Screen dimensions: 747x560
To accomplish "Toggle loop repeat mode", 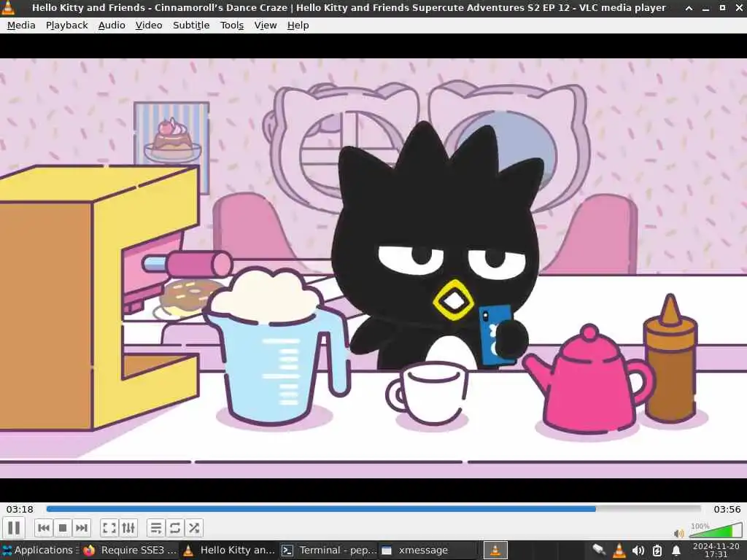I will [x=175, y=528].
